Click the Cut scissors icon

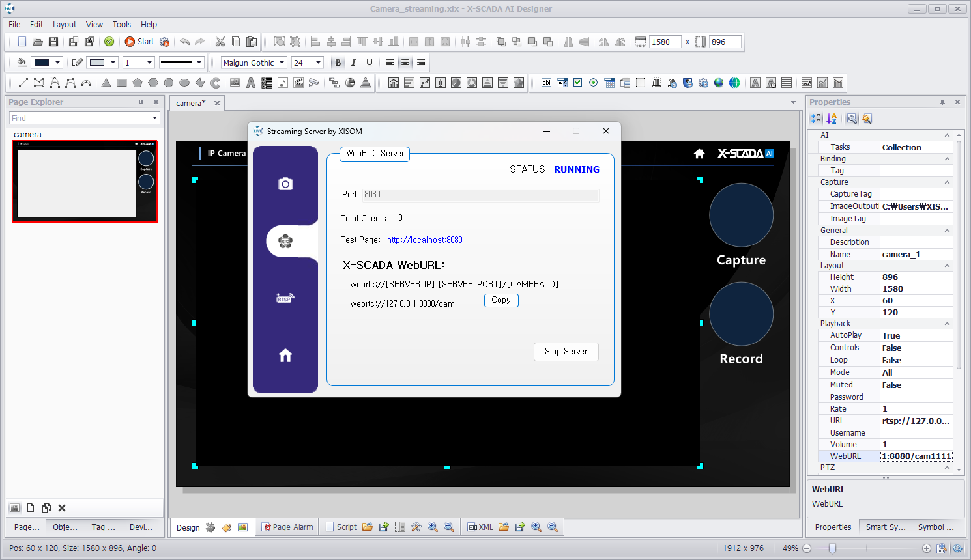[x=220, y=42]
